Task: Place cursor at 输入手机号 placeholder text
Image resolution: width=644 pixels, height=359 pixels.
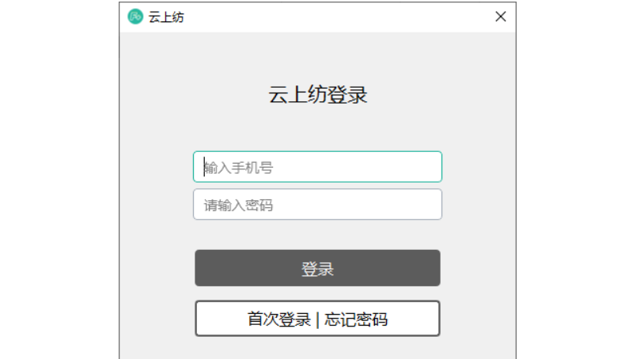Action: click(239, 168)
